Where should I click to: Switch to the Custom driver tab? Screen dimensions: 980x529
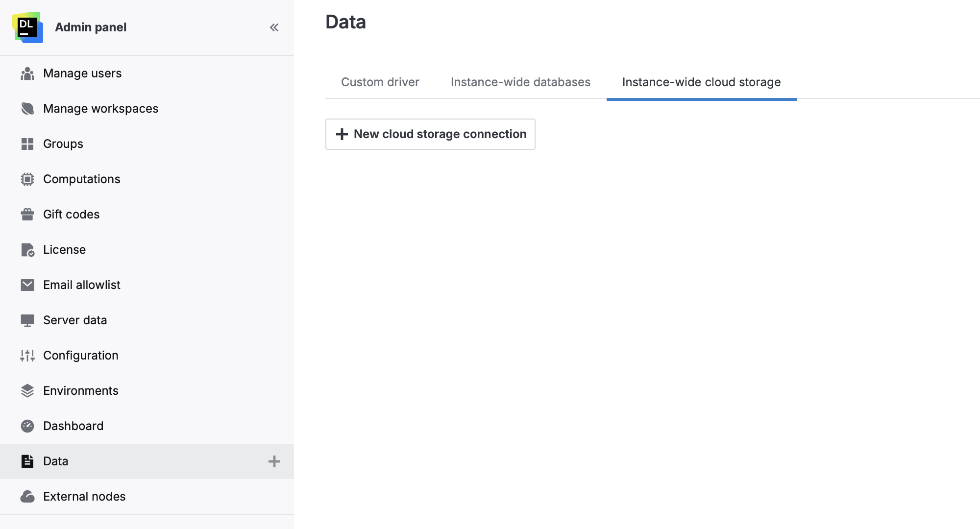(380, 82)
